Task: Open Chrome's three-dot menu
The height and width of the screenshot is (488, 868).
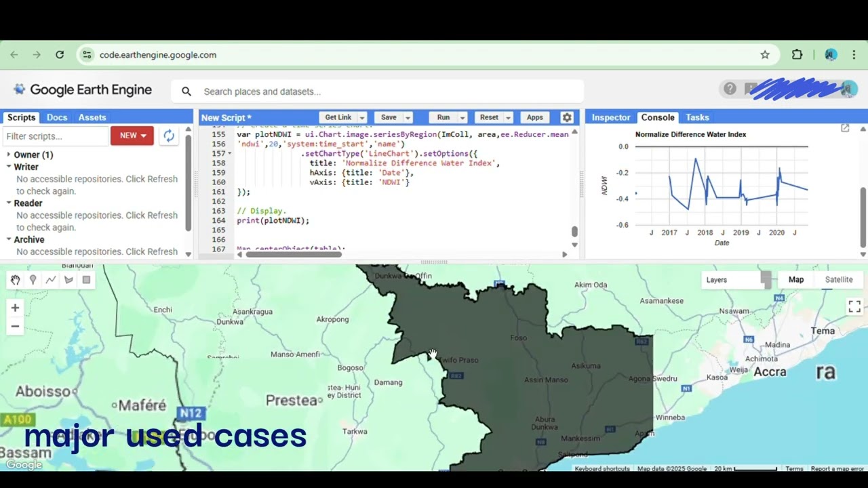Action: [x=854, y=55]
